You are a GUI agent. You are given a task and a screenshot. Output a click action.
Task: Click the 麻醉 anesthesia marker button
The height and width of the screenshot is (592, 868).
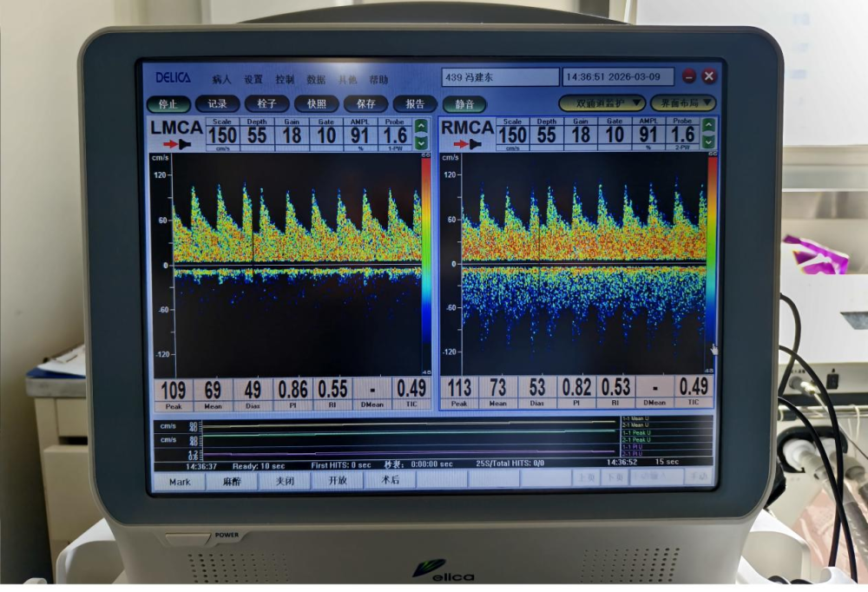(x=232, y=481)
